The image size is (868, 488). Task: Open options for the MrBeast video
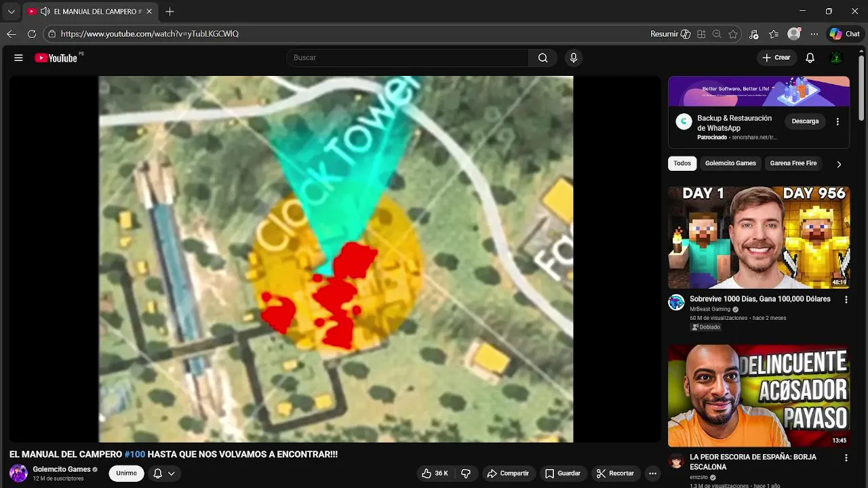click(846, 300)
